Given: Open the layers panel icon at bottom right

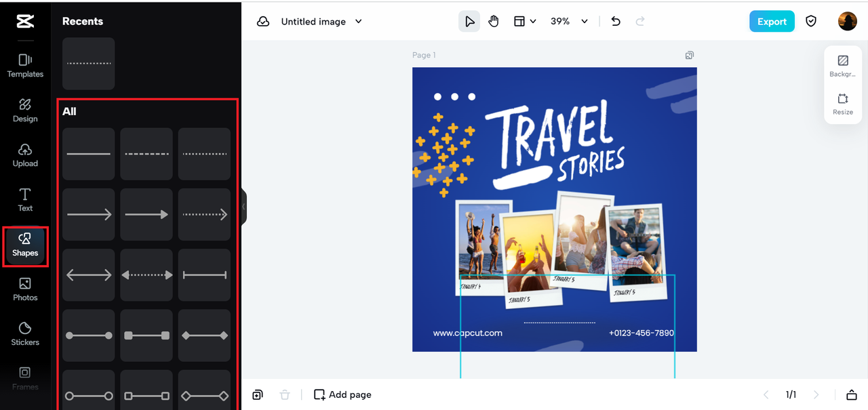Looking at the screenshot, I should [852, 394].
